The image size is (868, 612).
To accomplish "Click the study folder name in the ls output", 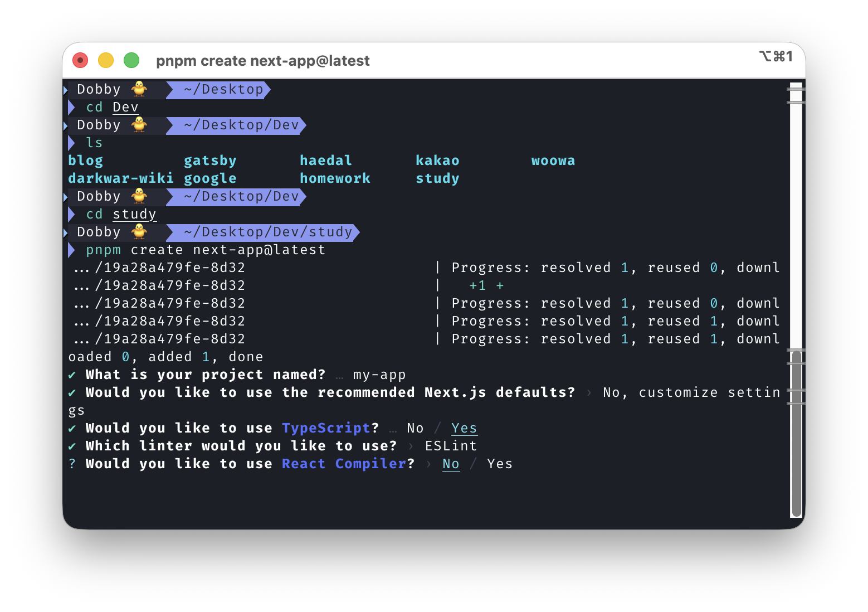I will (437, 178).
